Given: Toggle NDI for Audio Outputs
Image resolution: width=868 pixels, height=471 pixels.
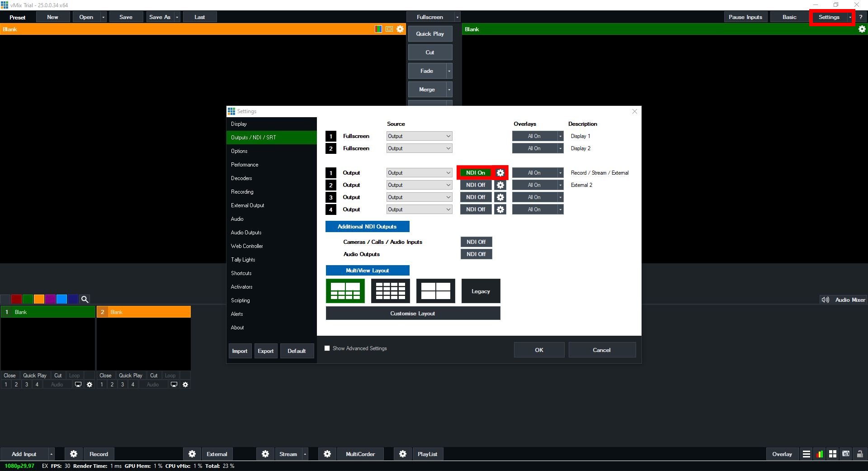Looking at the screenshot, I should [x=476, y=254].
